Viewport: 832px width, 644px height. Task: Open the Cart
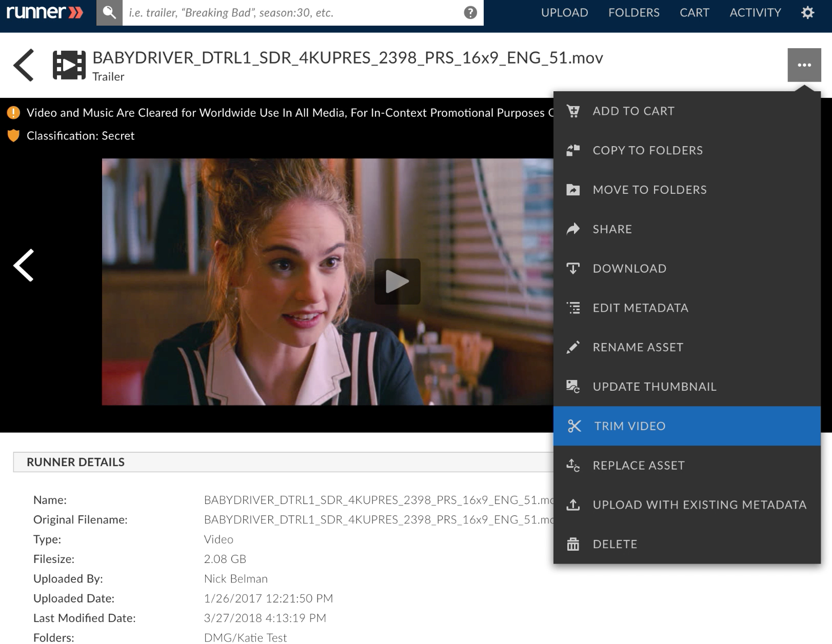click(x=694, y=13)
